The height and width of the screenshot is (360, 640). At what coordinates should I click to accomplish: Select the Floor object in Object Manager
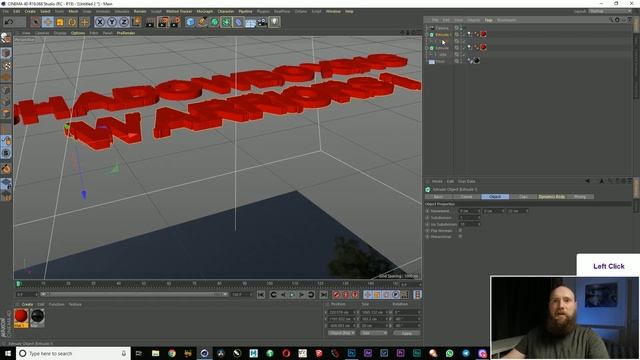pyautogui.click(x=440, y=61)
